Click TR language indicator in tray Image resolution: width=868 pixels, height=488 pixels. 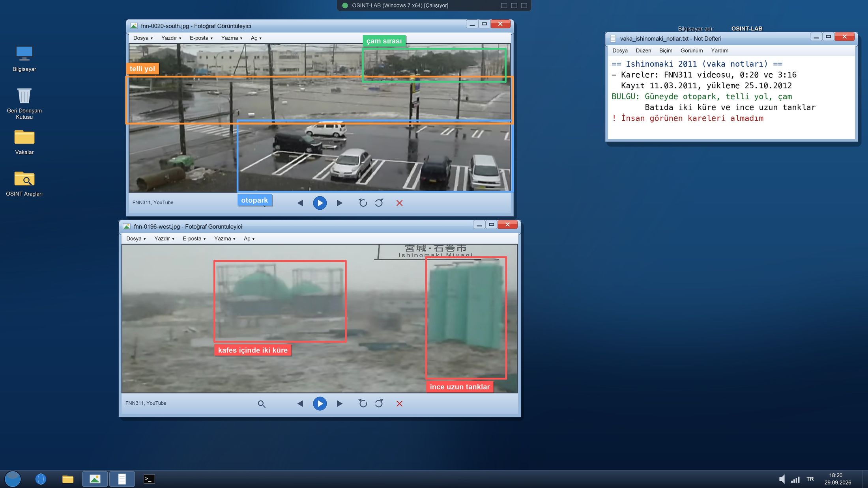810,479
